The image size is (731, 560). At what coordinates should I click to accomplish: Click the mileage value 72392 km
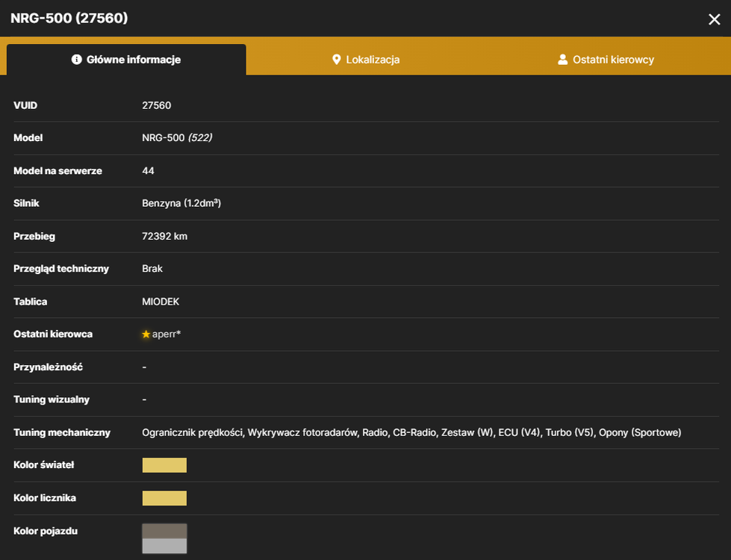tap(164, 236)
